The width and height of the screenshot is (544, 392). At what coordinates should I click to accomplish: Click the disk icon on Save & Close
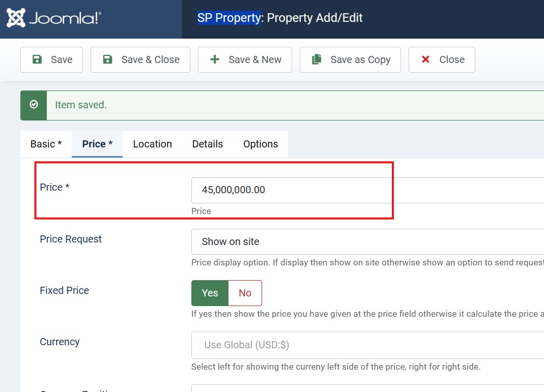click(107, 59)
